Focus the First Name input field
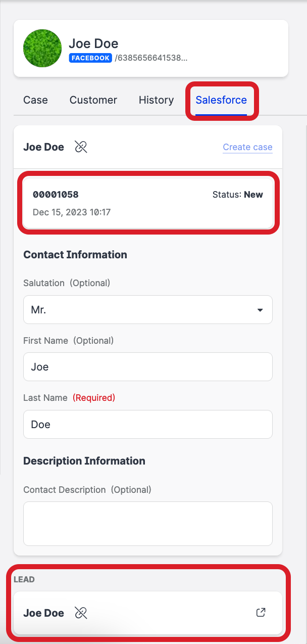Screen dimensions: 307x644 point(148,367)
